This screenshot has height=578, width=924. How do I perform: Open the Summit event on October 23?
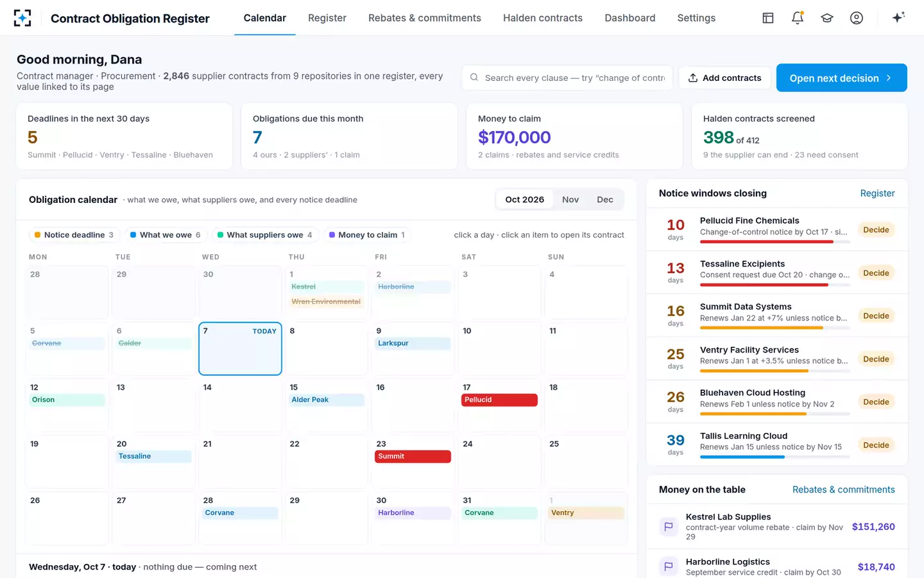point(413,457)
